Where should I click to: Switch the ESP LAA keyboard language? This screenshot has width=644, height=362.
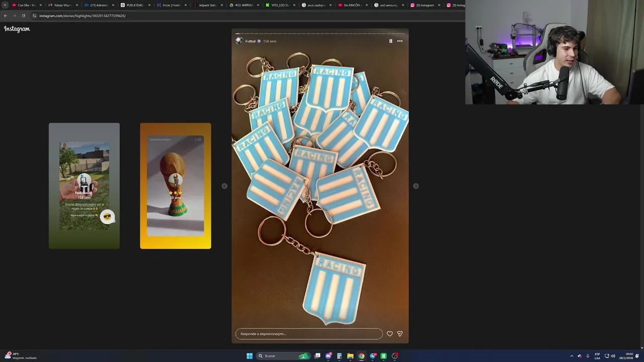tap(597, 356)
